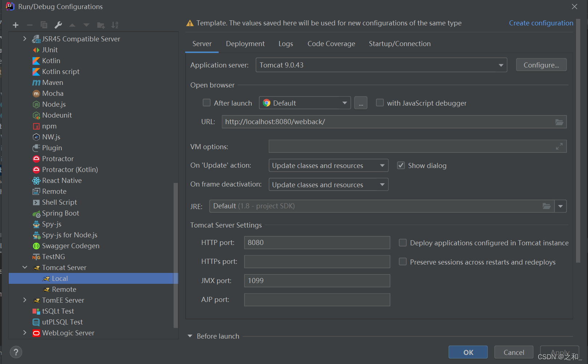Select the Remote item under Tomcat Server
588x364 pixels.
coord(93,289)
